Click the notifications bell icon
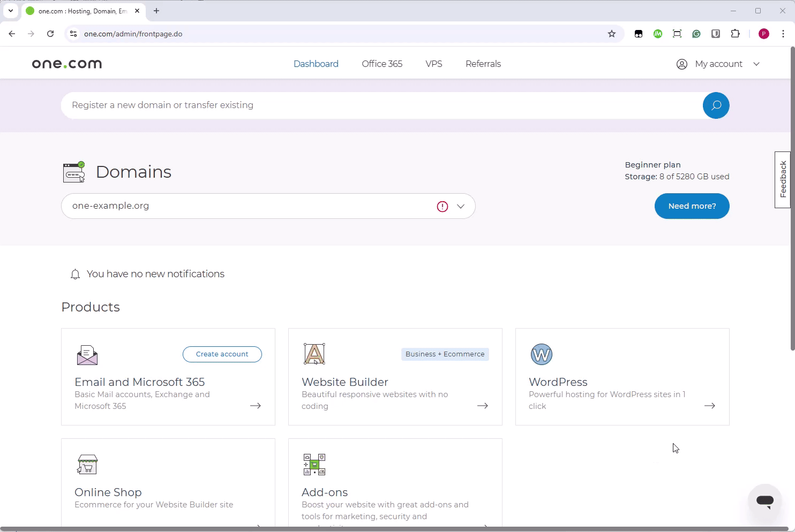The image size is (795, 532). pyautogui.click(x=75, y=274)
